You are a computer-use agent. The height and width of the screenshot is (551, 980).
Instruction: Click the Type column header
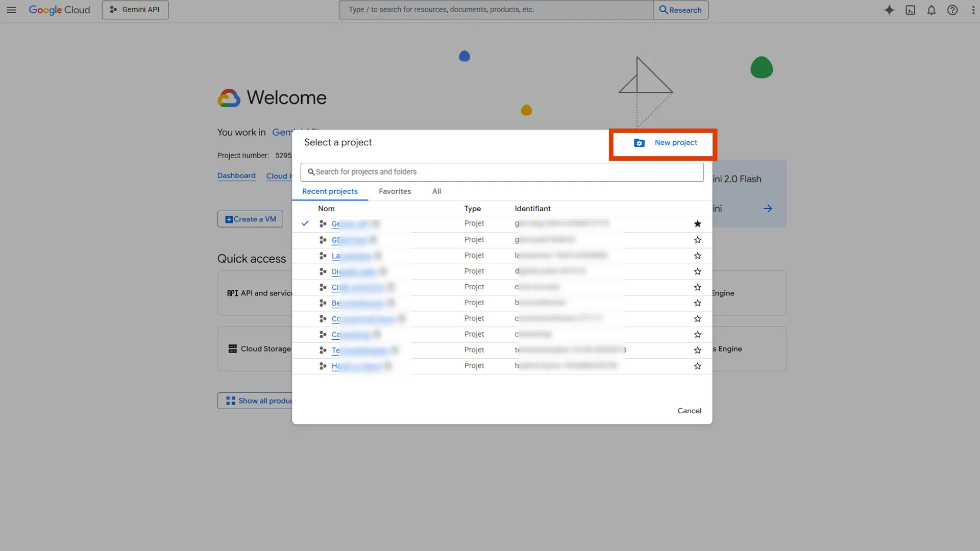472,209
